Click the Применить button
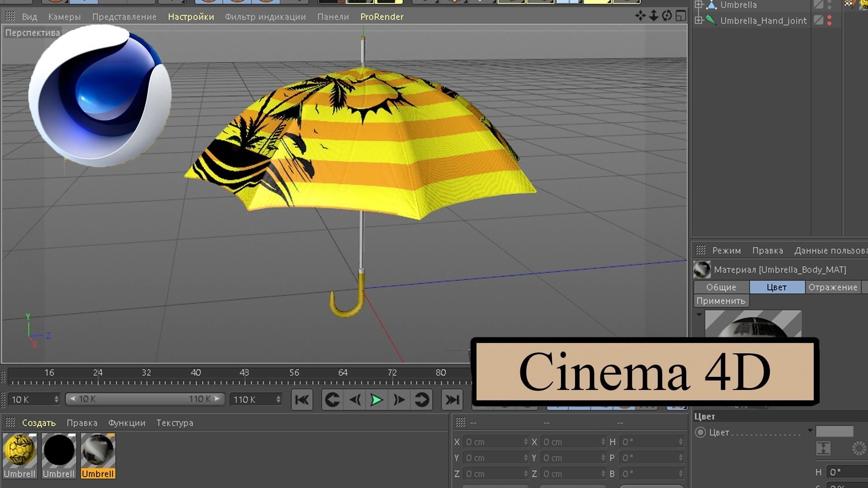Screen dimensions: 868x488 [721, 301]
